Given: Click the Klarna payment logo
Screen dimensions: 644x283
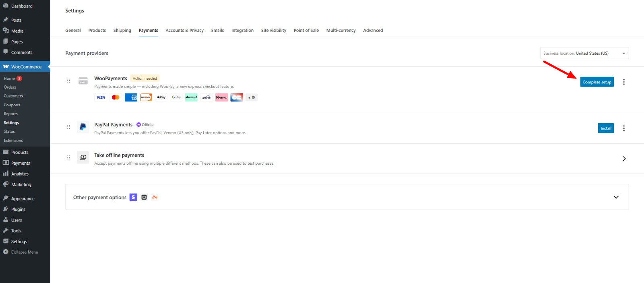Looking at the screenshot, I should (221, 97).
